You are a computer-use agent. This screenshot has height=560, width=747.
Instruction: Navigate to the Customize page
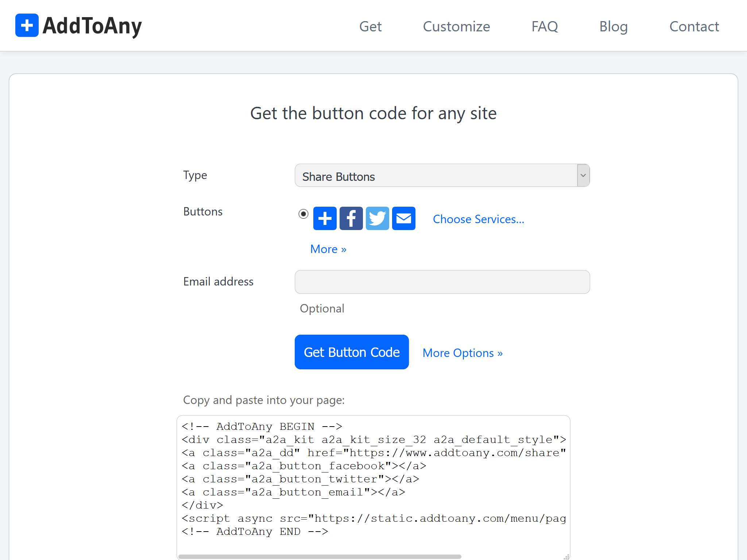[456, 26]
